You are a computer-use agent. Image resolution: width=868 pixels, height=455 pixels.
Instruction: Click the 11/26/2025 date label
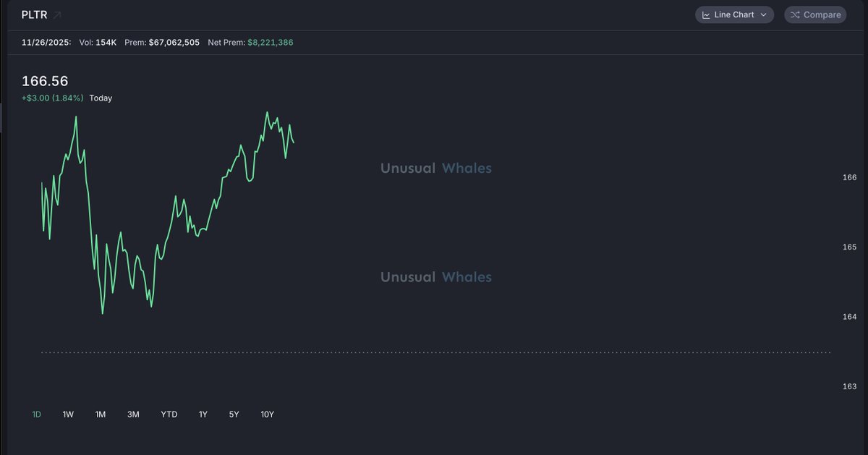pos(46,43)
